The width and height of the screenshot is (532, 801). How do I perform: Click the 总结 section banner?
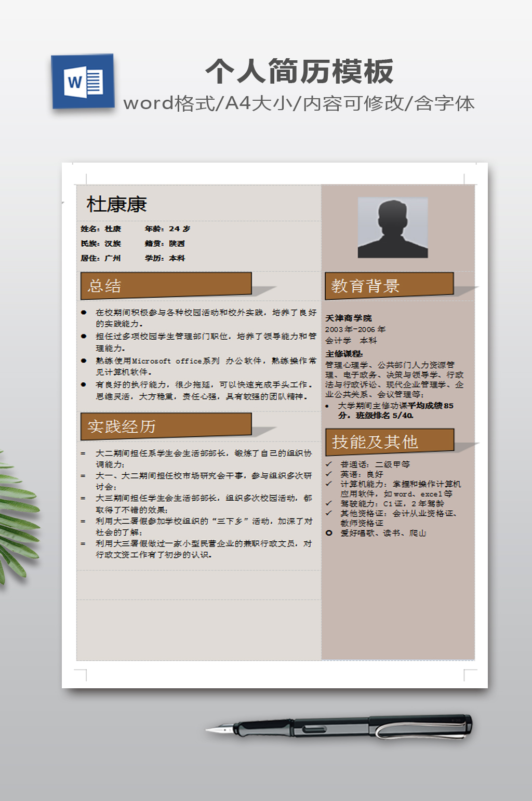(x=166, y=286)
